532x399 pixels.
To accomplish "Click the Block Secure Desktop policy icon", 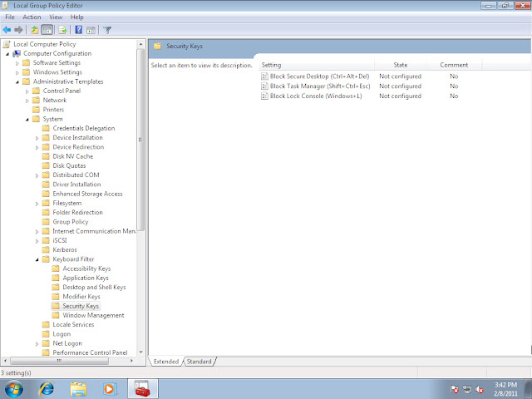I will (x=264, y=76).
